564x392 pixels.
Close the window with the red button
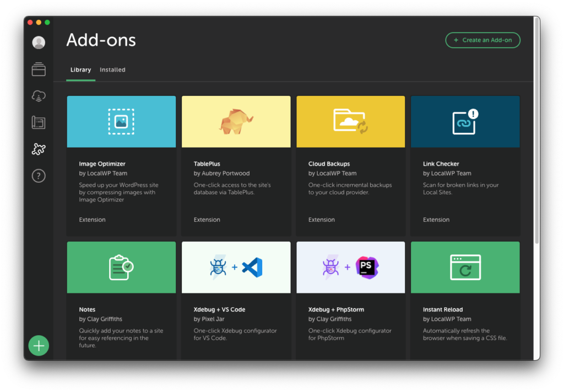pos(30,22)
